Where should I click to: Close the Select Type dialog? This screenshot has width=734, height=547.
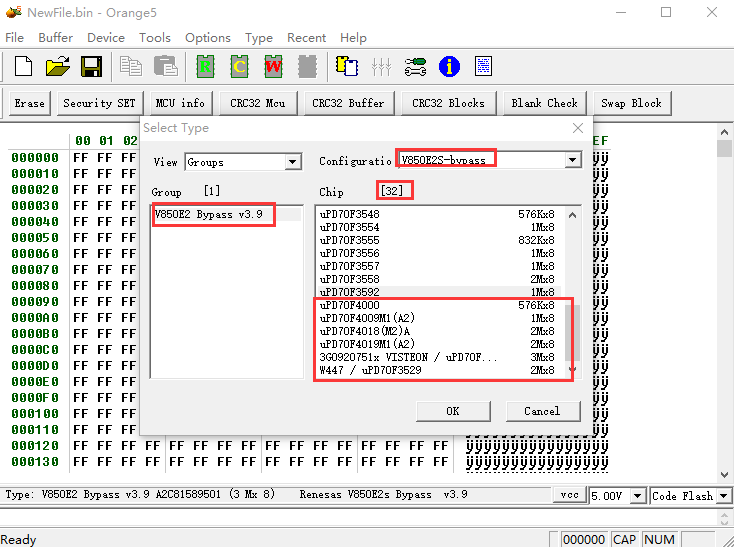(578, 128)
